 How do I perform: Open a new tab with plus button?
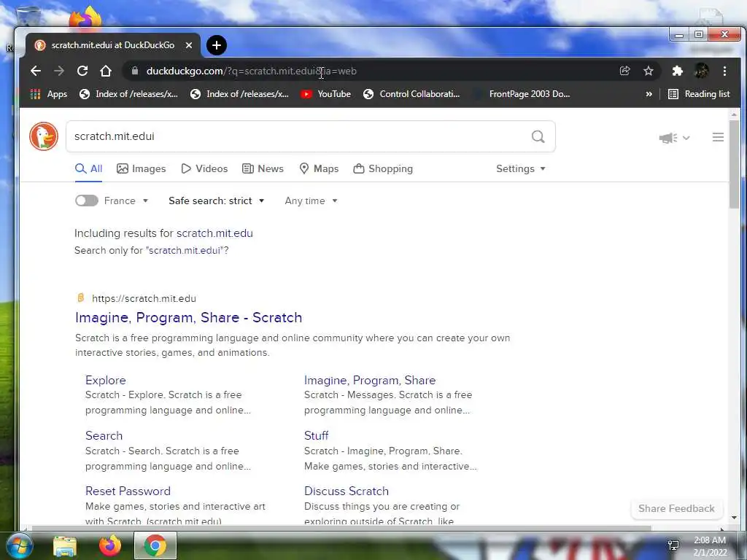coord(216,45)
